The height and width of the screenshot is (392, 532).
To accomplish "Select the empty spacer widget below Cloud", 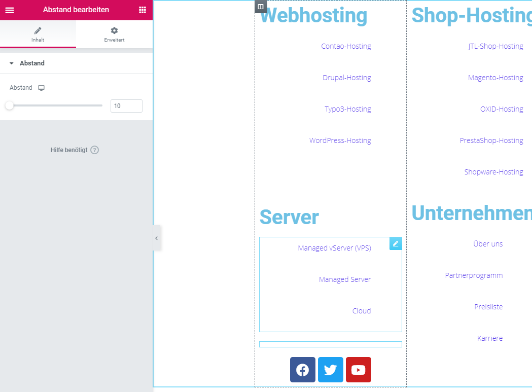I will click(330, 344).
